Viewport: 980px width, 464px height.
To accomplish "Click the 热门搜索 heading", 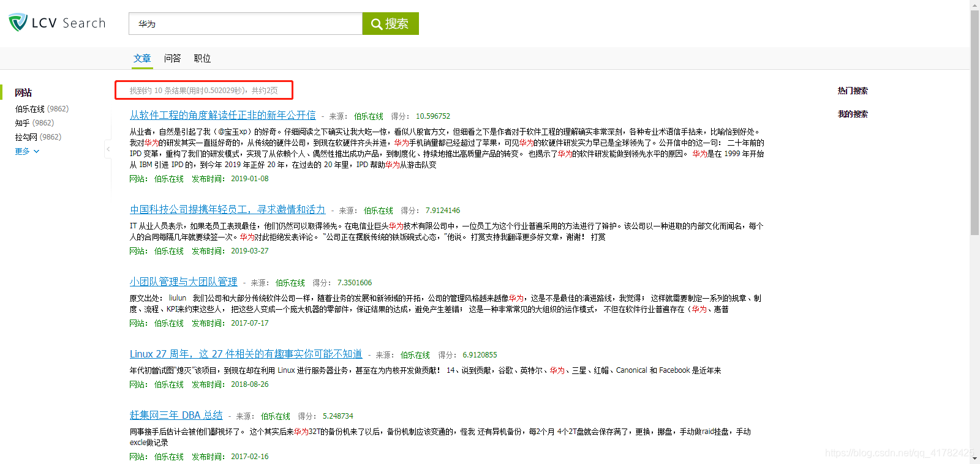I will pyautogui.click(x=853, y=91).
